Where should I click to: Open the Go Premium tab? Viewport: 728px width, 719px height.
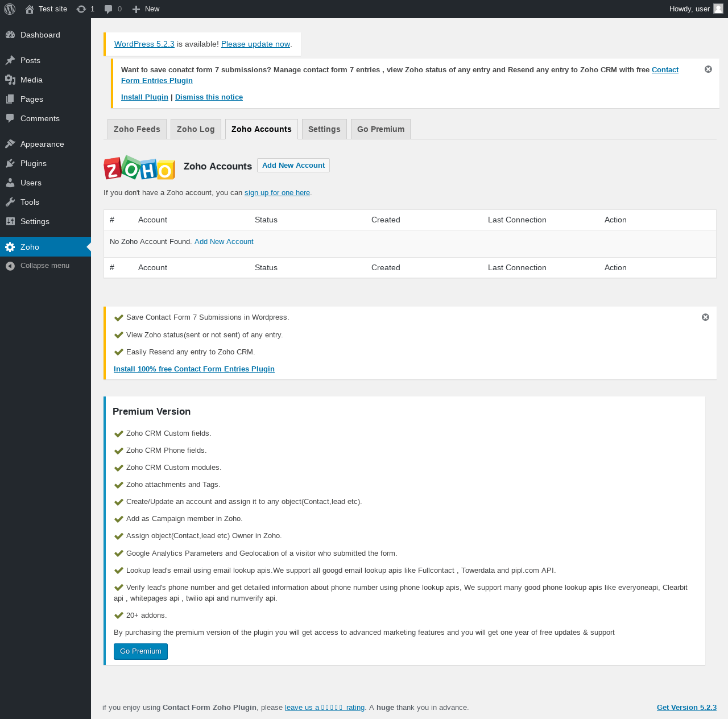[x=380, y=129]
